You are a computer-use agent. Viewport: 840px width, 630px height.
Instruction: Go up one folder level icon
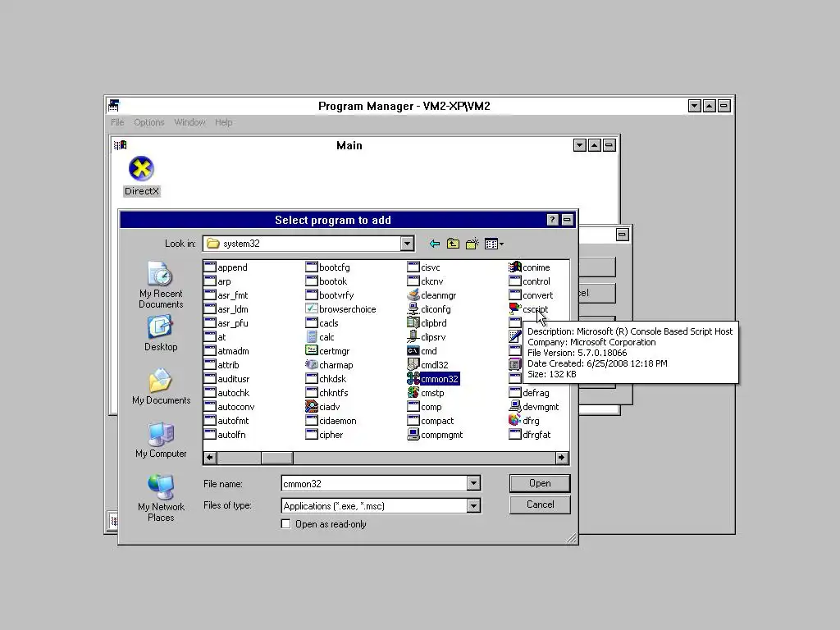(453, 244)
